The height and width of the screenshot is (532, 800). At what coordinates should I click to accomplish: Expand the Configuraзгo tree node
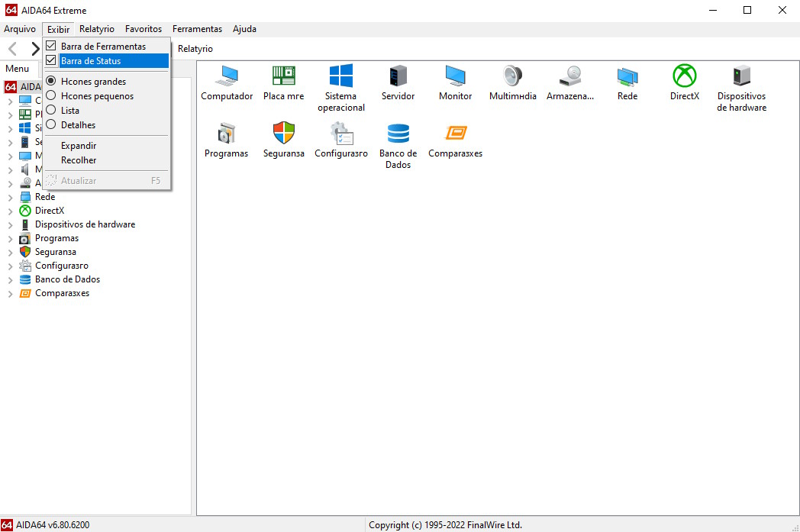[x=10, y=266]
